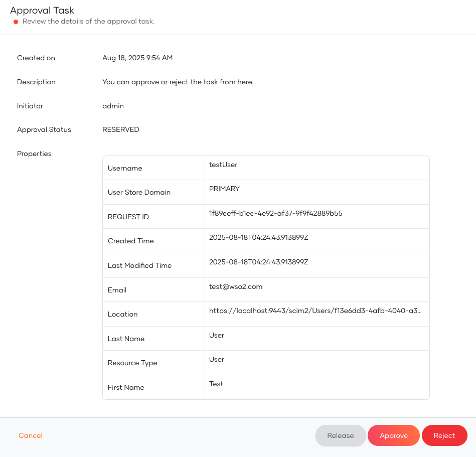Reject the approval task
Image resolution: width=476 pixels, height=457 pixels.
click(444, 435)
